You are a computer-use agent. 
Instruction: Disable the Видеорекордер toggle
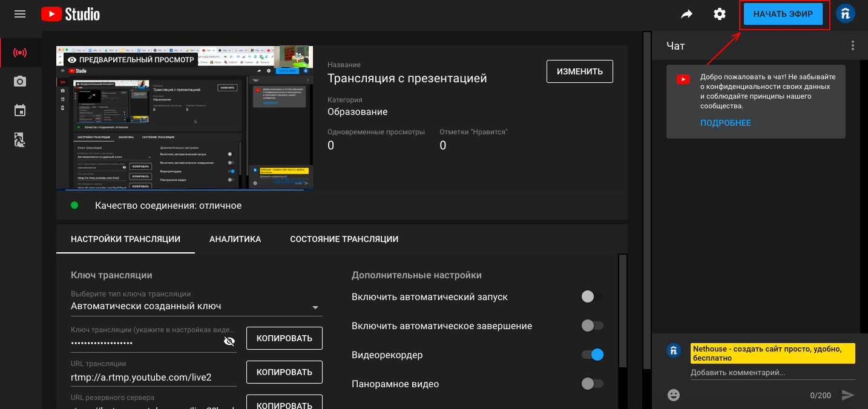tap(591, 355)
